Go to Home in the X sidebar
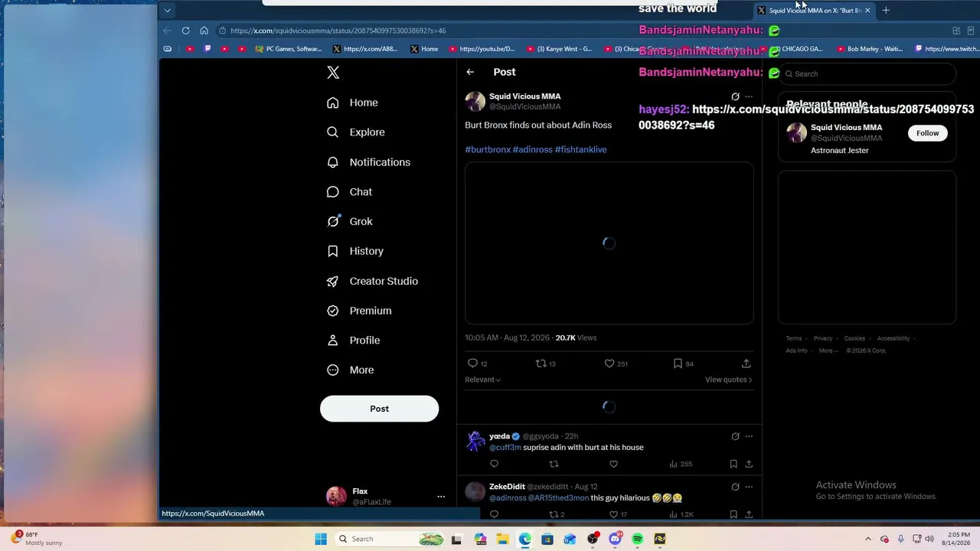The image size is (980, 551). tap(352, 103)
